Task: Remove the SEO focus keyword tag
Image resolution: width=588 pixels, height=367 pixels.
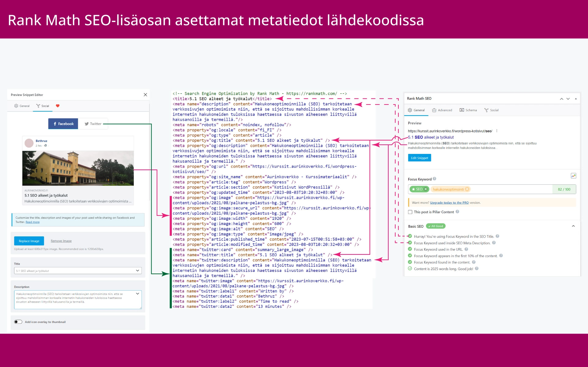Action: point(426,189)
